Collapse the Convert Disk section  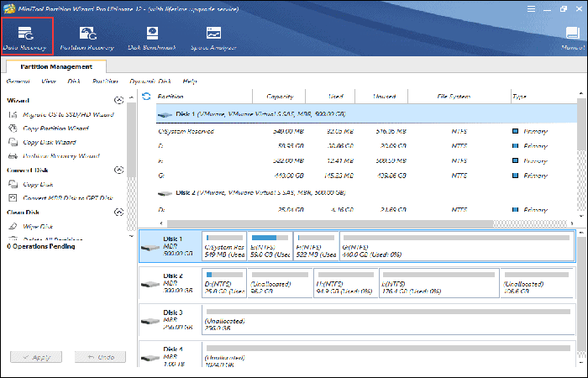coord(118,171)
